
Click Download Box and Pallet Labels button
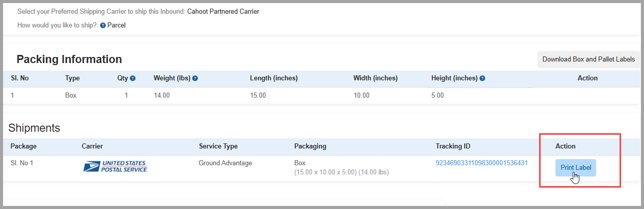(589, 59)
